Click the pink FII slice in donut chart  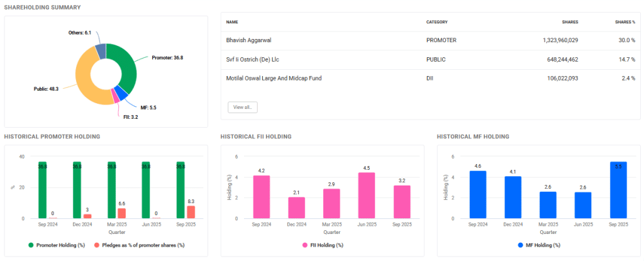coord(116,96)
